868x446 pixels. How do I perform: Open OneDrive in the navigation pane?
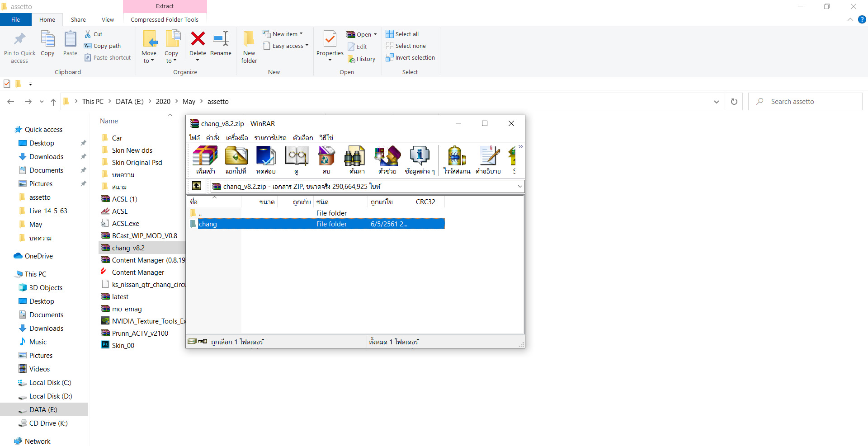38,256
